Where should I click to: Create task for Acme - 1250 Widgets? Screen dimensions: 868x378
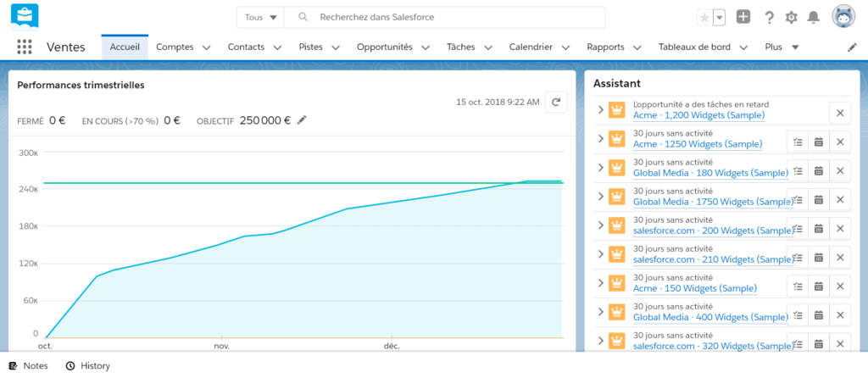click(798, 142)
